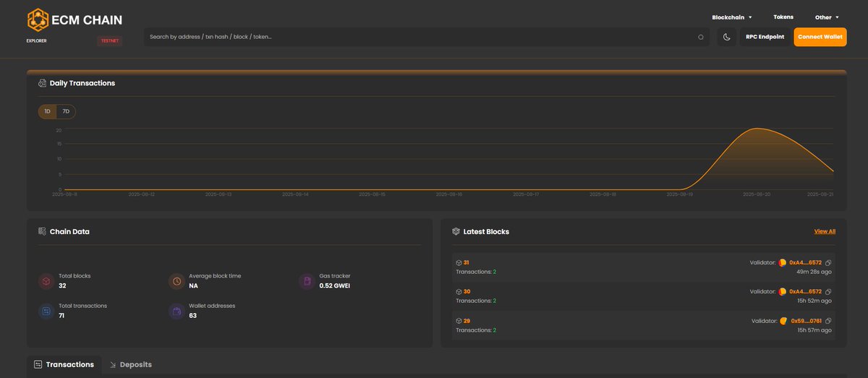Click Connect Wallet button
This screenshot has height=378, width=868.
(820, 37)
